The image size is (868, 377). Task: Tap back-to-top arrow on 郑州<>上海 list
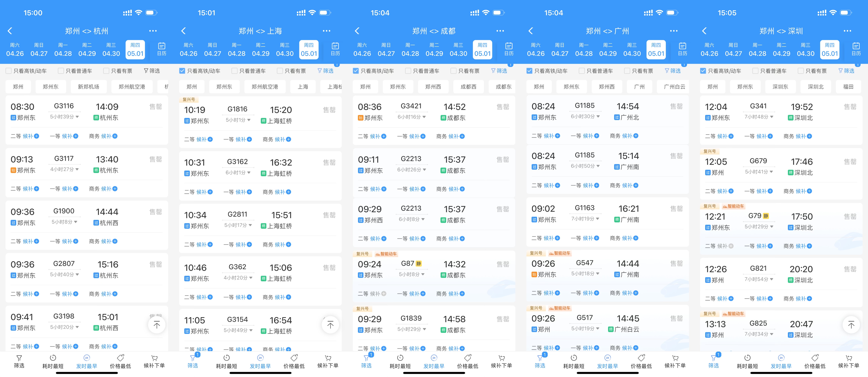(330, 325)
